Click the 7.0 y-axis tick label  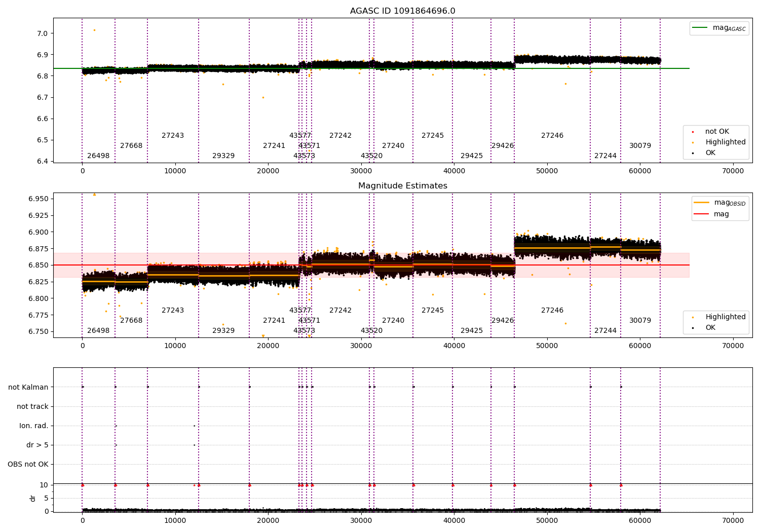43,33
